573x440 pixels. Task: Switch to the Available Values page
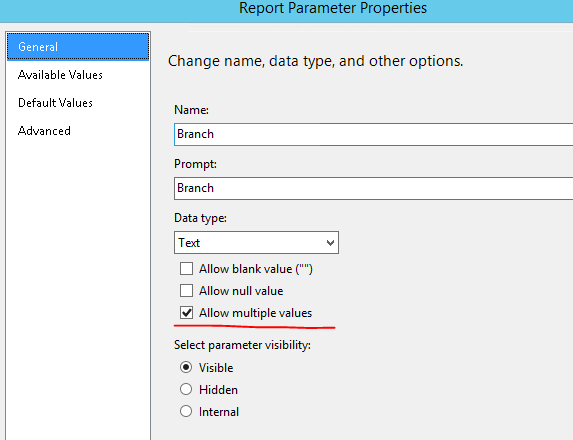pyautogui.click(x=60, y=75)
